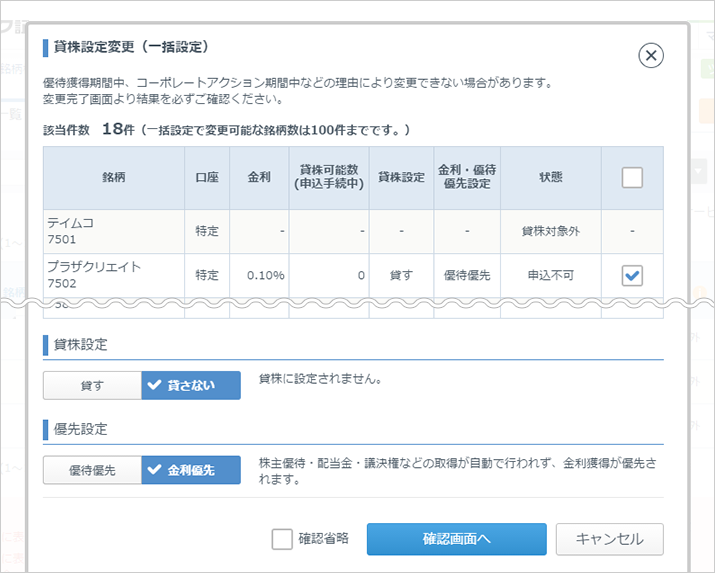Enable the 確認省略 checkbox
715x573 pixels.
coord(282,539)
